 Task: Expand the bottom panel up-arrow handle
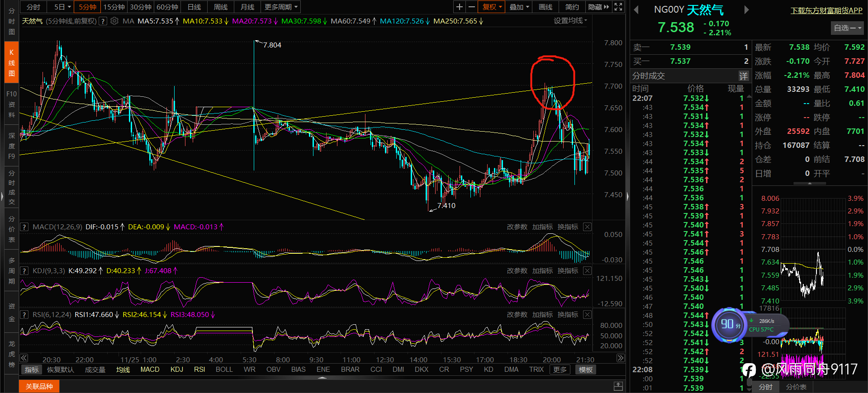pos(322,378)
